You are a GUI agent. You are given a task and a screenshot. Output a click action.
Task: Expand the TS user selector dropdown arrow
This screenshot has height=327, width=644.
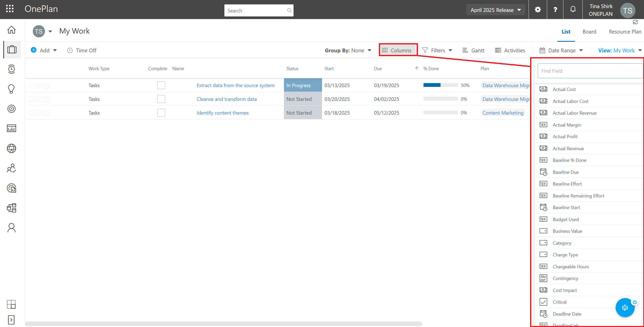50,32
